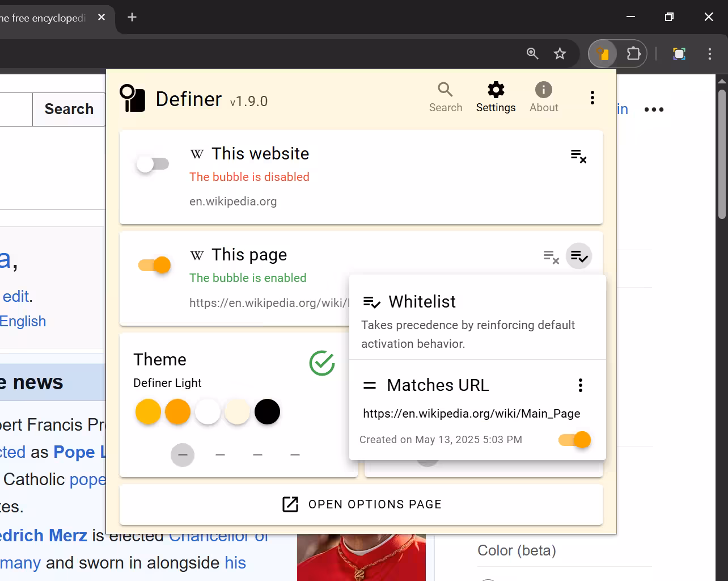Click the news photo thumbnail on Wikipedia

click(361, 558)
